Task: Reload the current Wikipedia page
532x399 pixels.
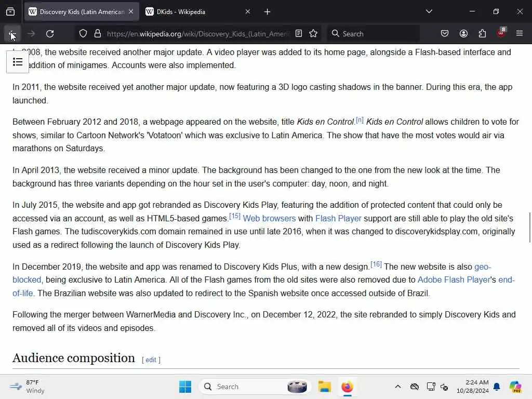Action: tap(50, 34)
